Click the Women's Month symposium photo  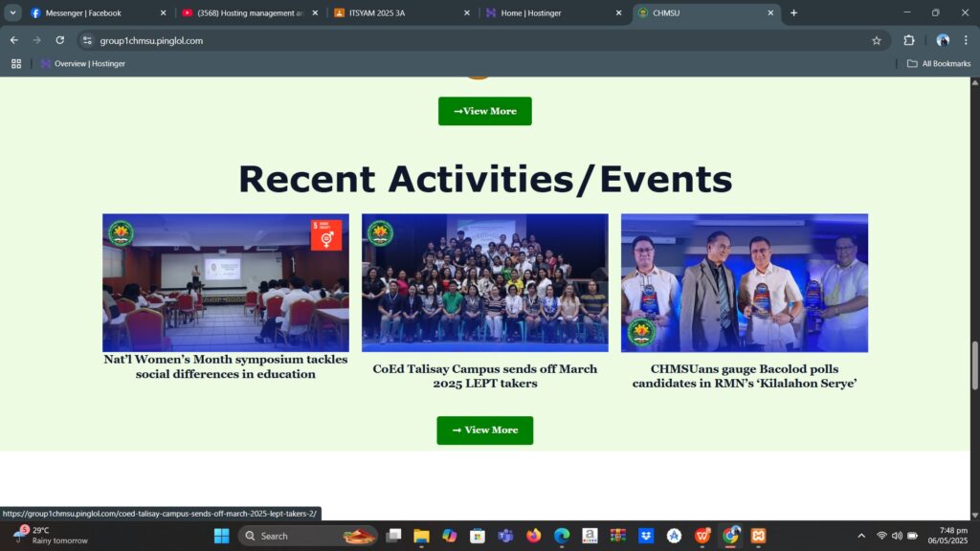226,282
